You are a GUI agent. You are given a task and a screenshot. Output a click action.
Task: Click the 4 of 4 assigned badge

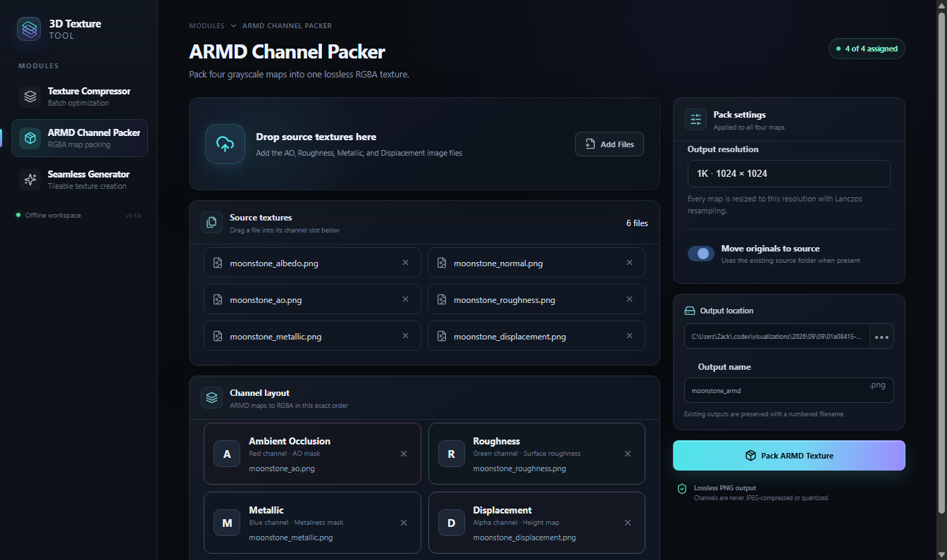tap(867, 49)
